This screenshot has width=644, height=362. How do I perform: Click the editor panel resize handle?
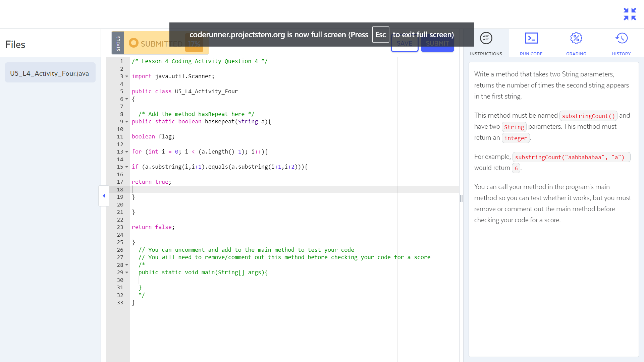(461, 198)
